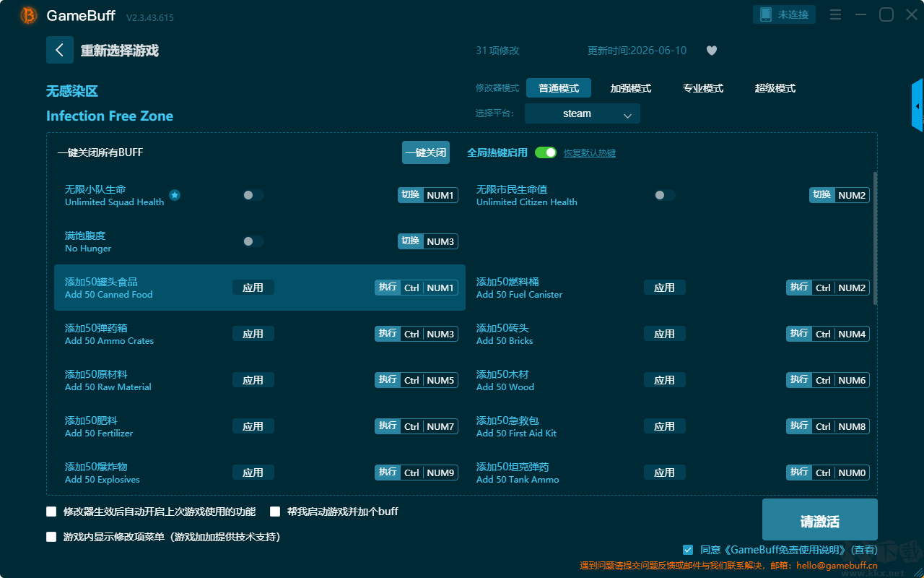Apply Add 50 Bricks
924x578 pixels.
pos(665,334)
